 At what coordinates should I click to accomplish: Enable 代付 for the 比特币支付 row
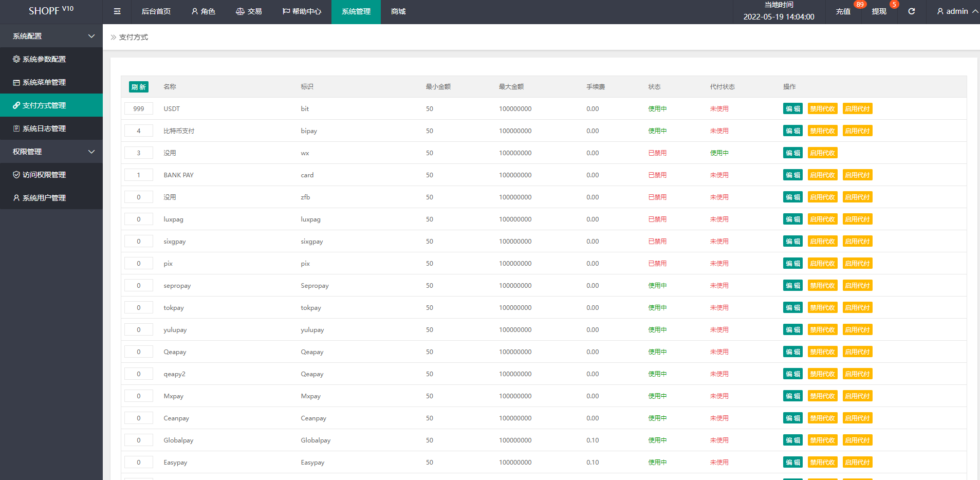point(857,131)
